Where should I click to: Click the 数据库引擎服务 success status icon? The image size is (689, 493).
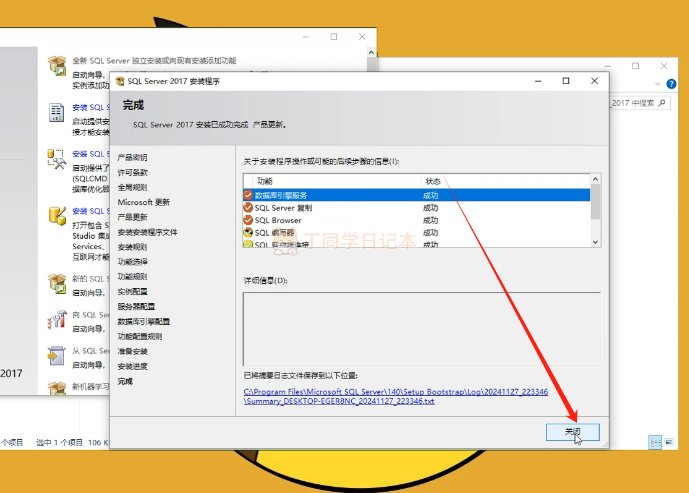click(x=248, y=195)
